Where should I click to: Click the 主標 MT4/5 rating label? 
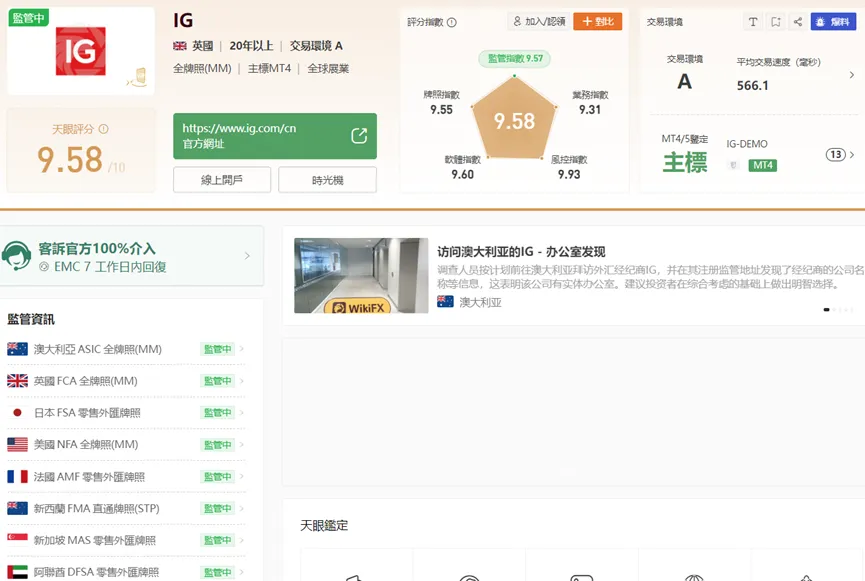(x=685, y=162)
